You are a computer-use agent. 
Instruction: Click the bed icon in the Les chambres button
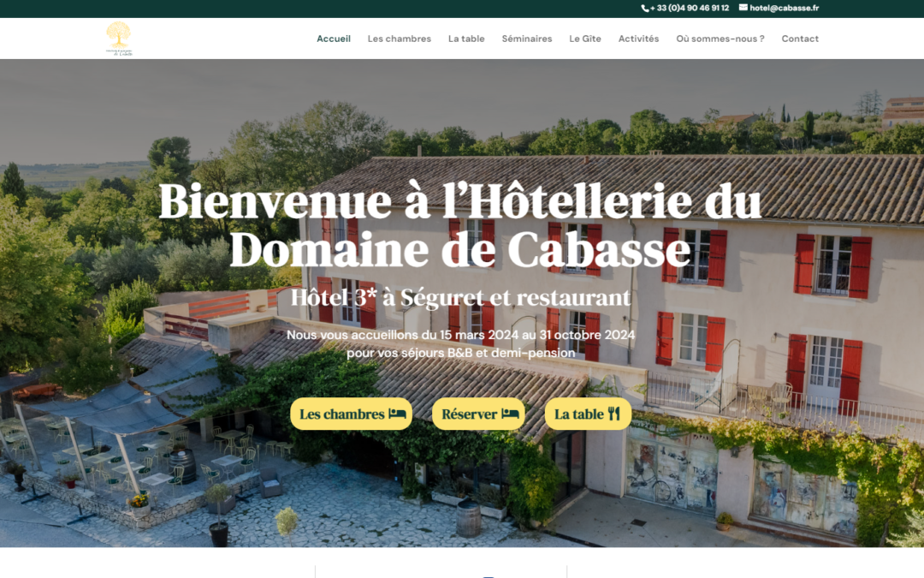pyautogui.click(x=397, y=414)
